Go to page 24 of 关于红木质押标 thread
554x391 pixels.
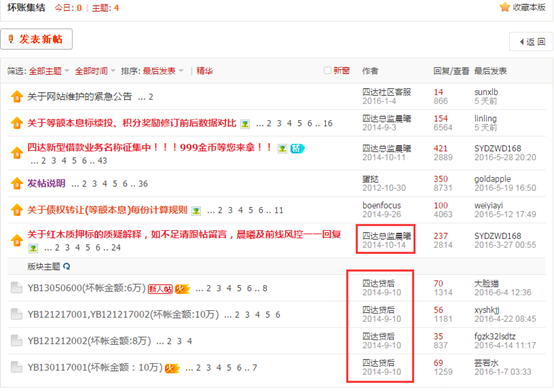coord(116,248)
